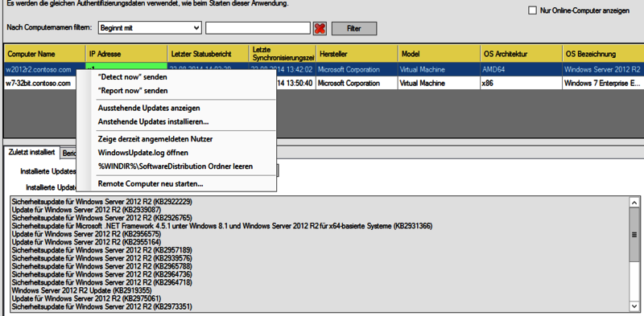Open the 'Beginnt mit' filter dropdown
Image resolution: width=644 pixels, height=316 pixels.
(150, 28)
